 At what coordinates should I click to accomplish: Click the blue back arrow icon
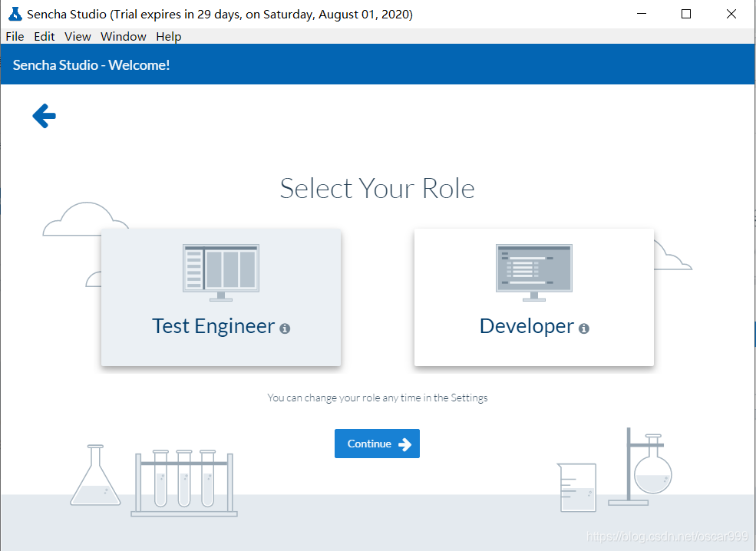pyautogui.click(x=44, y=116)
